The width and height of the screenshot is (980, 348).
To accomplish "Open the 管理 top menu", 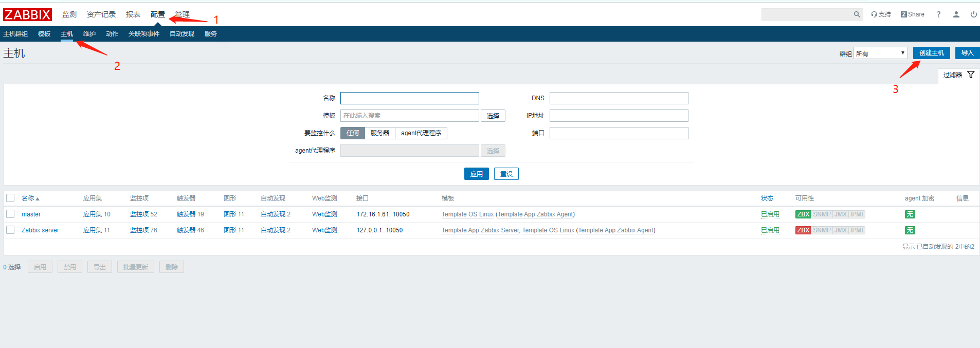I will 183,14.
